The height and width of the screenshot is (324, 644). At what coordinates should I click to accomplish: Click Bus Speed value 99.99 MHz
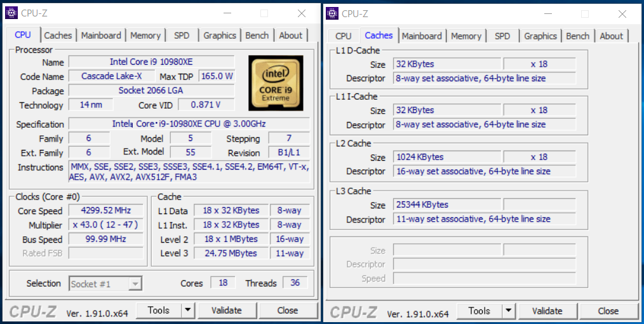pos(106,239)
